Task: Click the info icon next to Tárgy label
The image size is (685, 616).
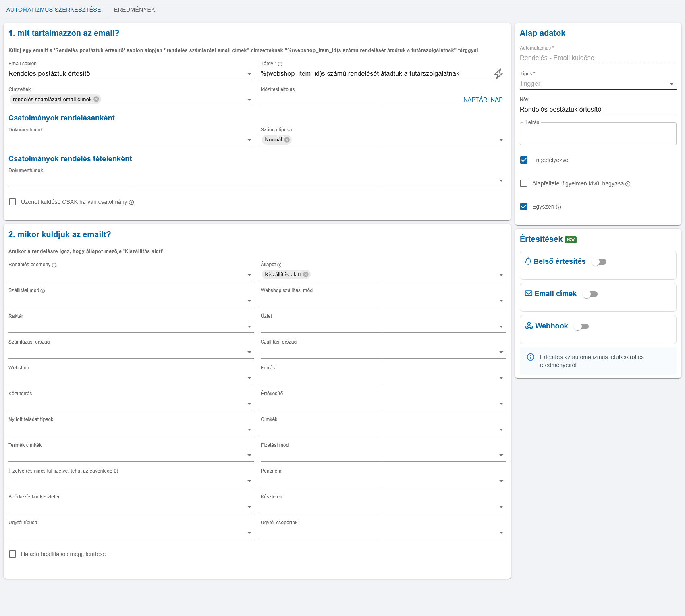Action: pos(280,64)
